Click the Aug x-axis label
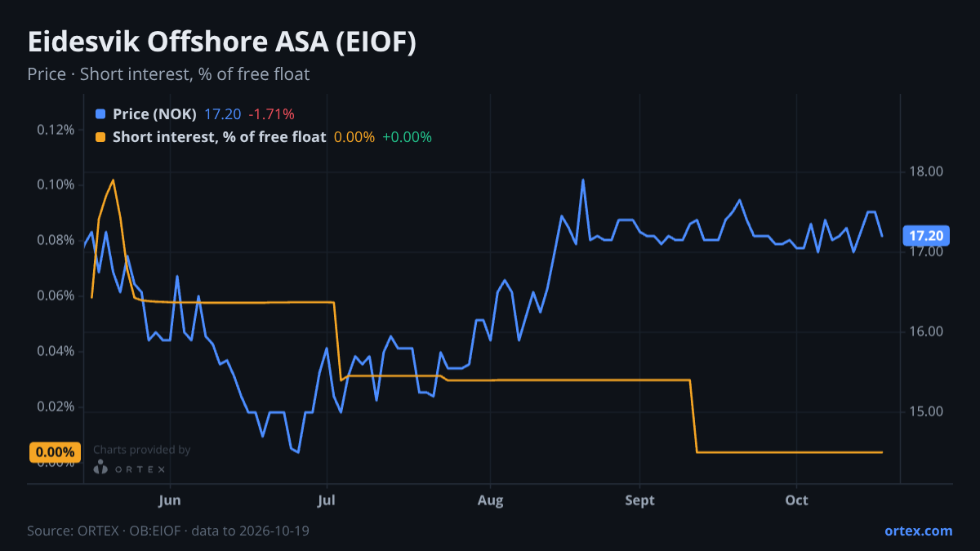Screen dimensions: 980x551 (x=490, y=500)
